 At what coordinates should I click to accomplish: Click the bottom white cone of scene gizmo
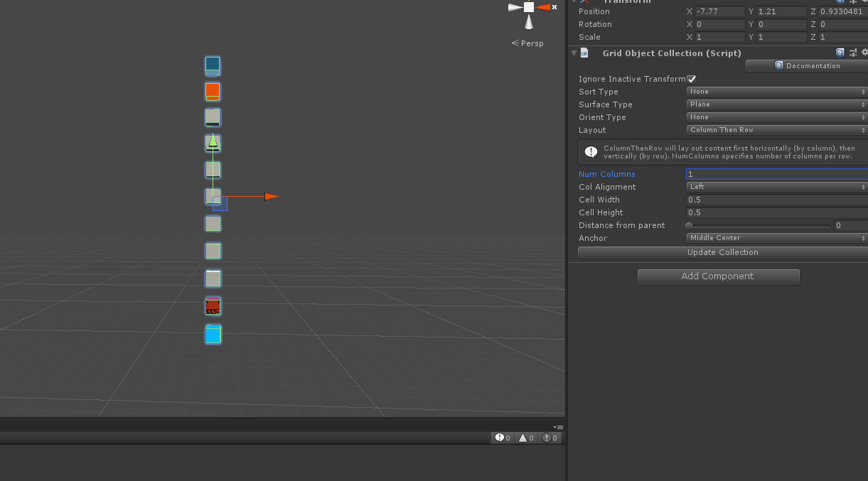529,22
